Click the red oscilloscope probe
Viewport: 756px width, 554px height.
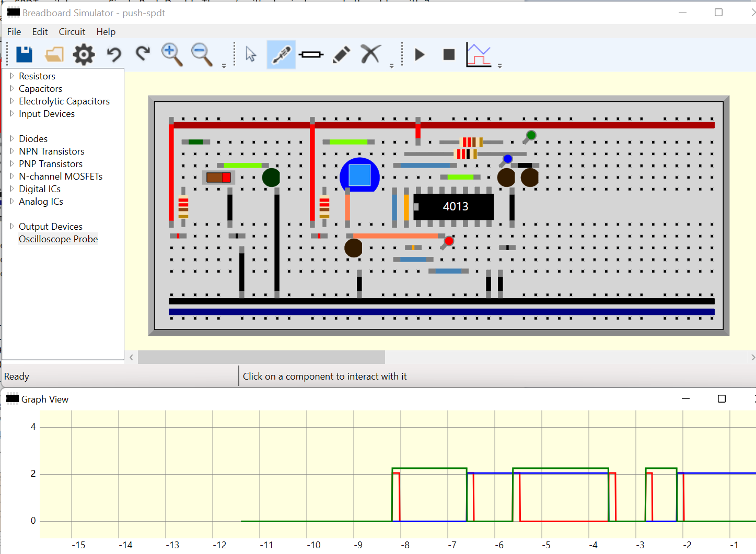[x=449, y=241]
